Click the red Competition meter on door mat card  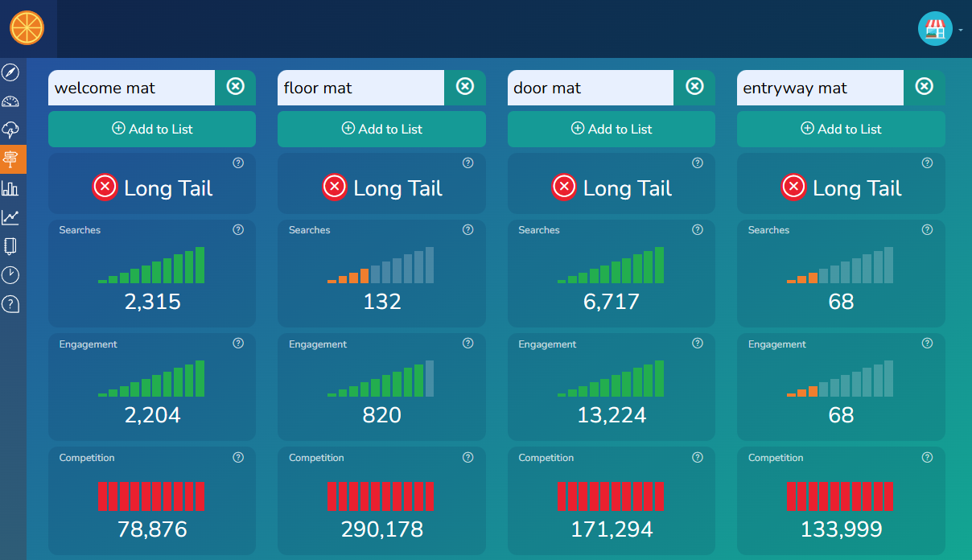(x=611, y=496)
